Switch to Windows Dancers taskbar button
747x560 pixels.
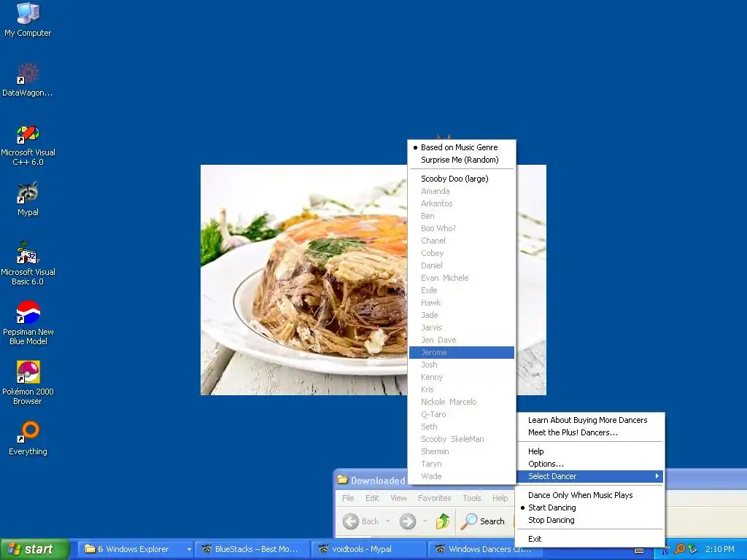point(484,550)
